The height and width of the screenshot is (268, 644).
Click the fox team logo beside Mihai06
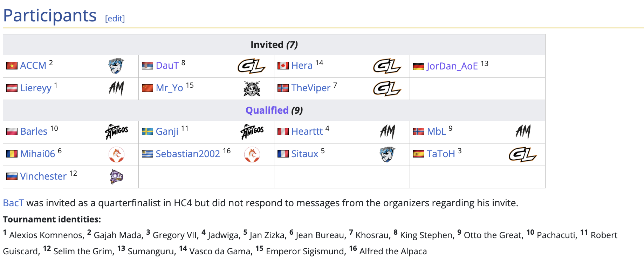[x=116, y=154]
